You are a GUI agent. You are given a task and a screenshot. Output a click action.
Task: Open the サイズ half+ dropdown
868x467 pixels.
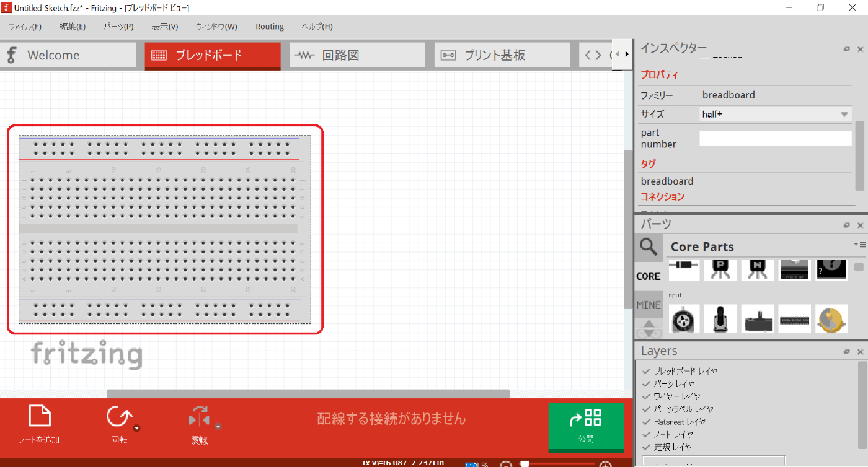pos(775,114)
